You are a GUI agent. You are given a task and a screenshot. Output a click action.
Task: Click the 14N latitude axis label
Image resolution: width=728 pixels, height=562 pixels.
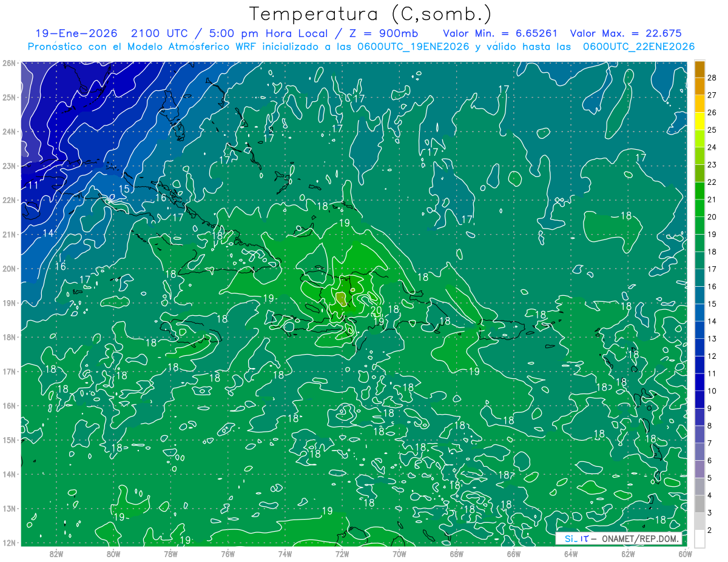pos(8,474)
